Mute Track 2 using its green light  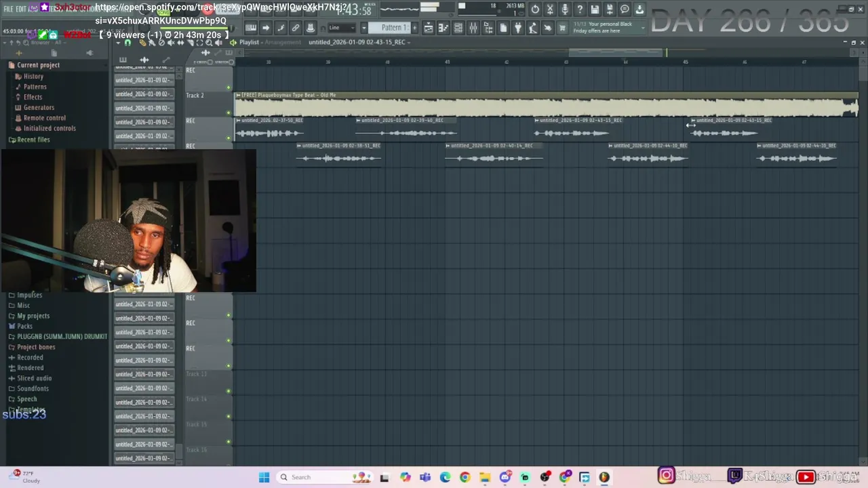[x=229, y=113]
